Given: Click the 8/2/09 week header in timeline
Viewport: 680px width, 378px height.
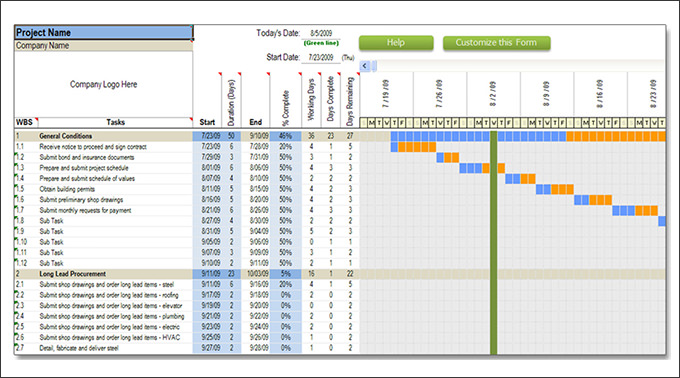Looking at the screenshot, I should click(x=493, y=94).
